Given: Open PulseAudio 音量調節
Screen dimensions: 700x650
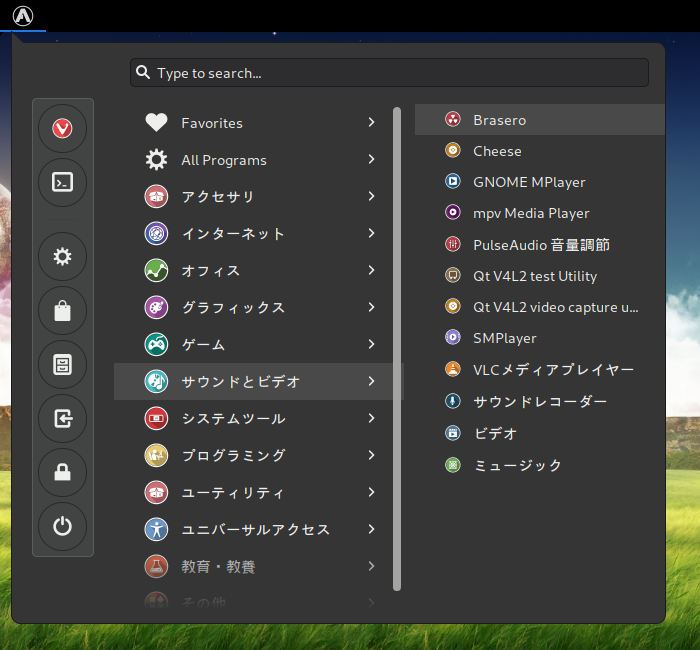Looking at the screenshot, I should (540, 244).
